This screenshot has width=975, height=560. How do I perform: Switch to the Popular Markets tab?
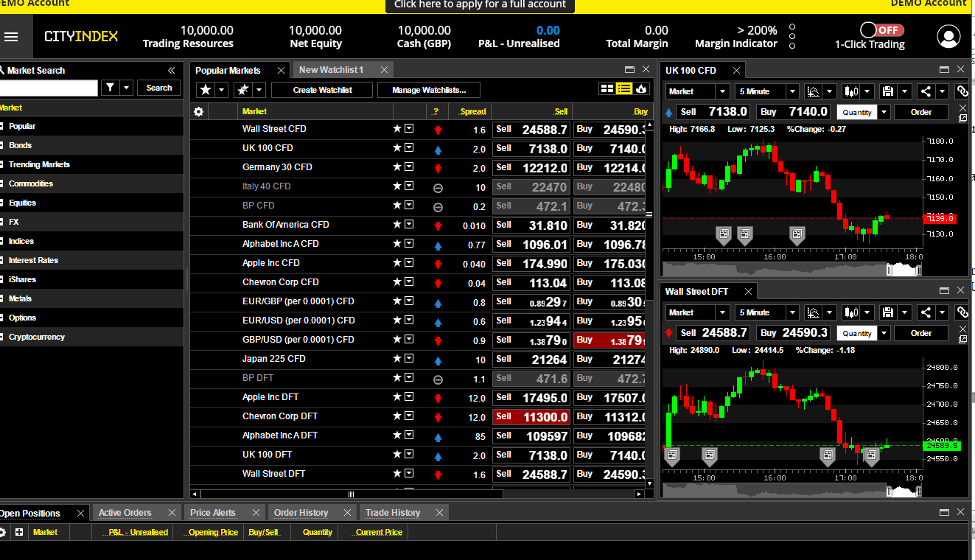tap(228, 70)
